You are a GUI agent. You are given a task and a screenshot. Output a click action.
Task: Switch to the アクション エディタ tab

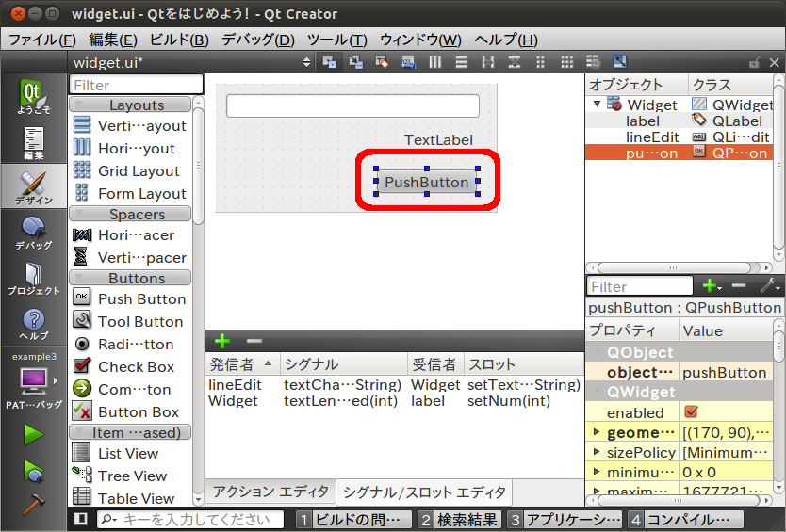tap(270, 492)
